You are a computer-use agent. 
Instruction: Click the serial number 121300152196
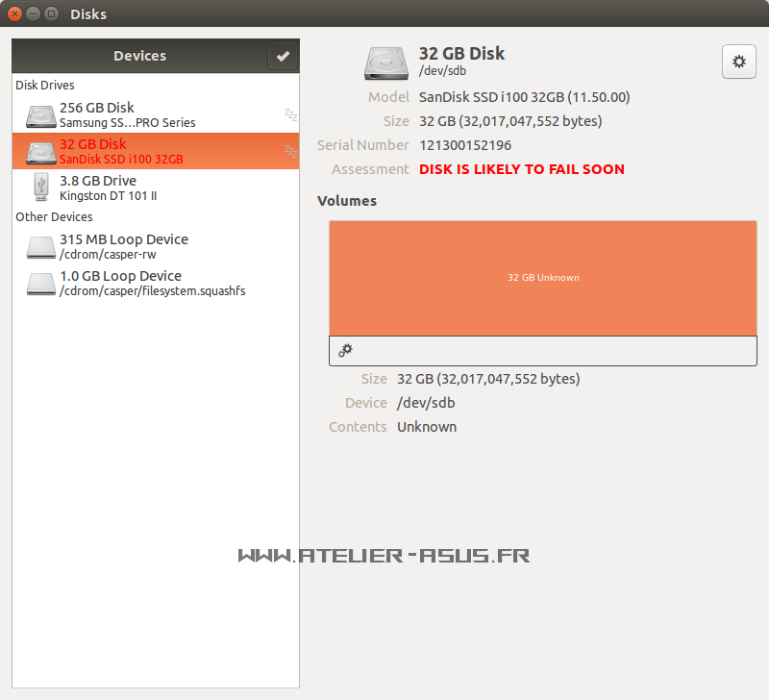pos(465,145)
